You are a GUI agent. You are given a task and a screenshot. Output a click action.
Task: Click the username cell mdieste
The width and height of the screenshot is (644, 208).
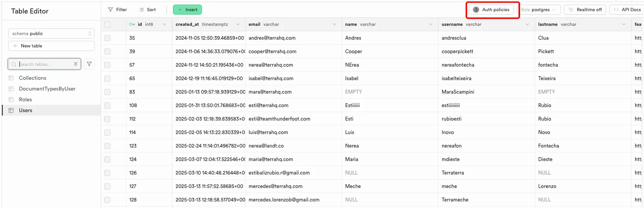tap(486, 159)
